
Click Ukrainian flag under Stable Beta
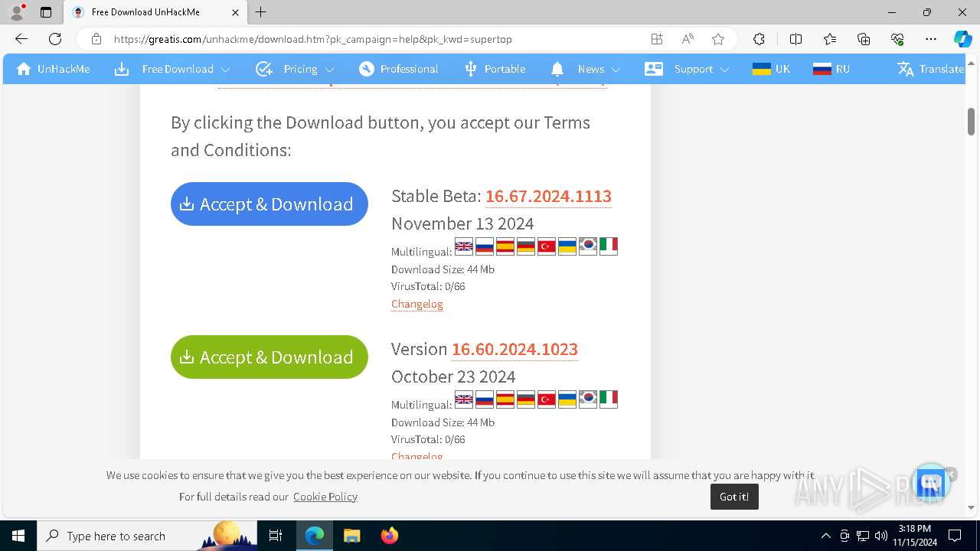tap(567, 246)
